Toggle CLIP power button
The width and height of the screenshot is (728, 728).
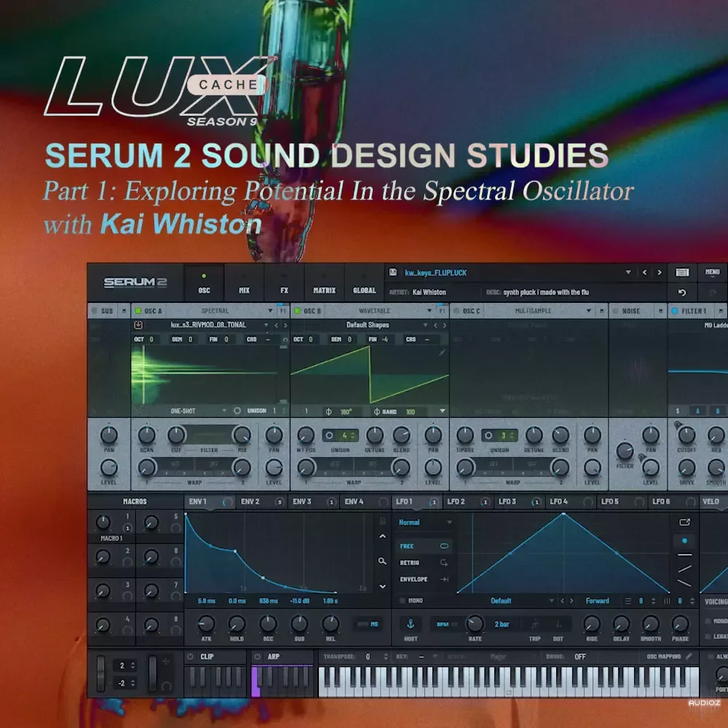[190, 657]
